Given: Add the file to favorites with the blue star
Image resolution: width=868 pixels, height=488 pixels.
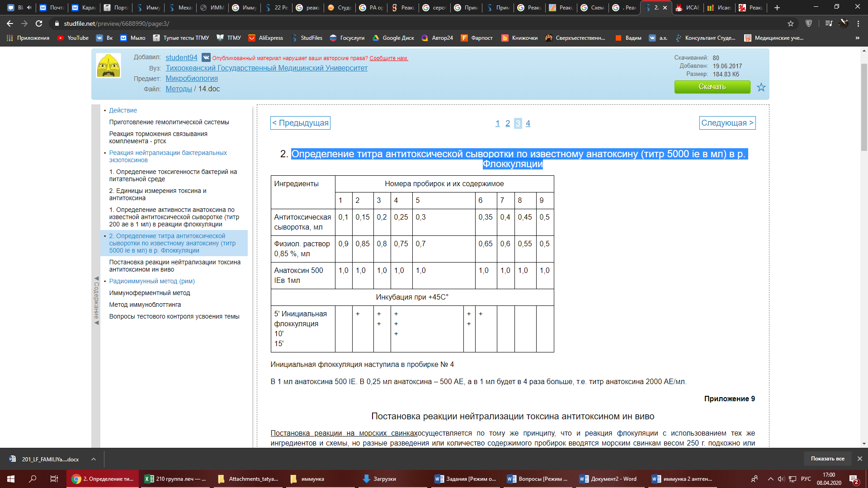Looking at the screenshot, I should tap(761, 87).
